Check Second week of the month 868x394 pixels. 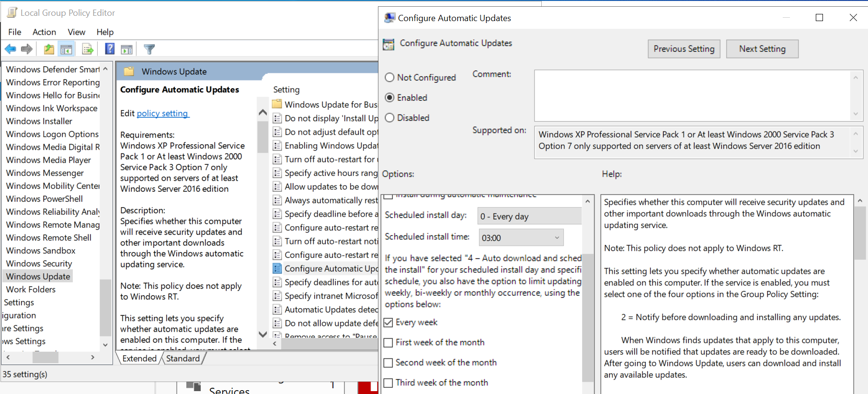[x=388, y=363]
